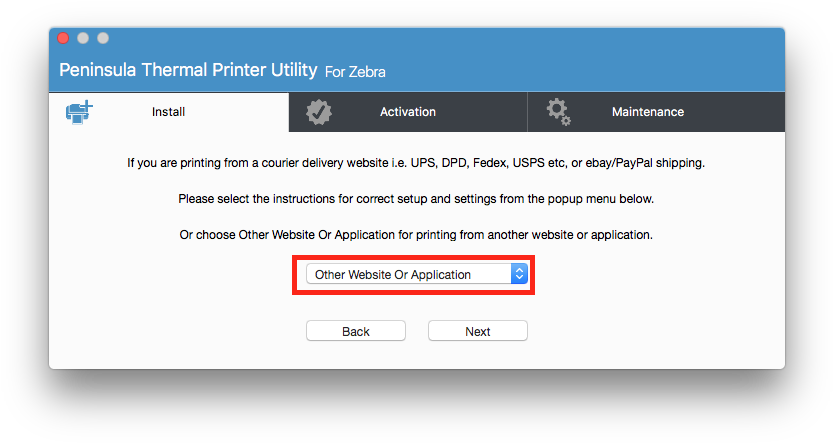Screen dimensions: 833x443
Task: Click the For Zebra subtitle text
Action: 355,72
